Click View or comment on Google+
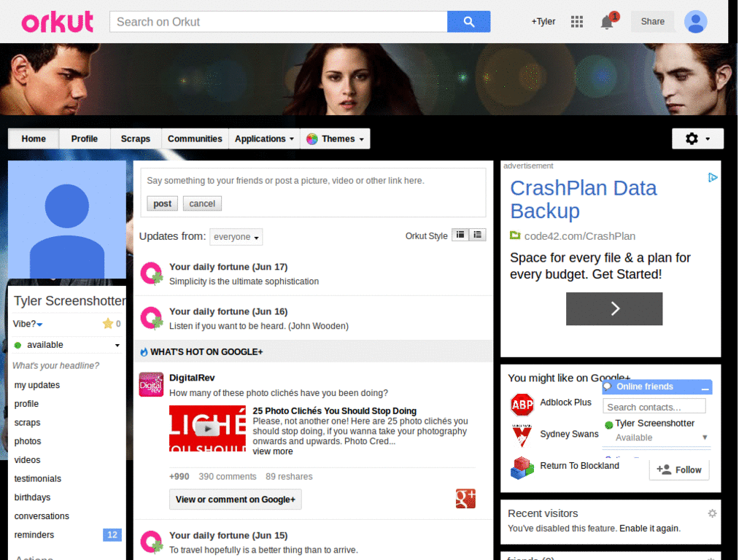This screenshot has height=560, width=747. [236, 499]
